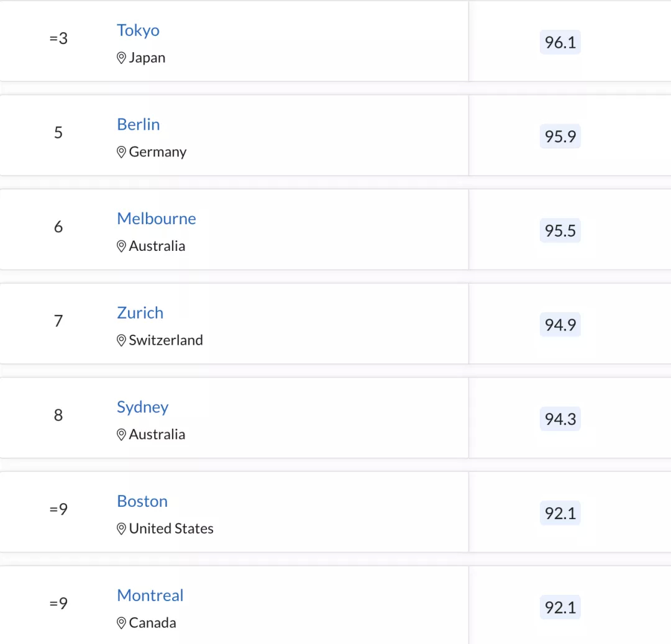Viewport: 671px width, 644px height.
Task: Open the Tokyo city link
Action: [x=138, y=30]
